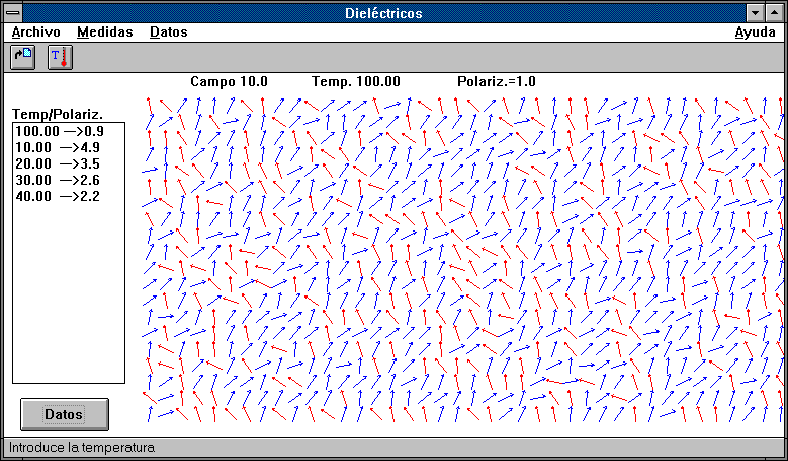The width and height of the screenshot is (788, 461).
Task: Click the Datos button
Action: [64, 414]
